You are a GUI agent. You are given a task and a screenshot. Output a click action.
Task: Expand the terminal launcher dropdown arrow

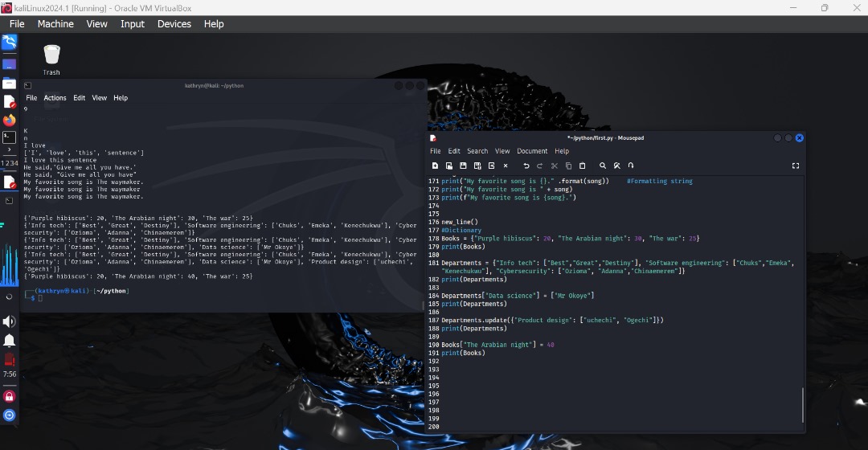[10, 149]
